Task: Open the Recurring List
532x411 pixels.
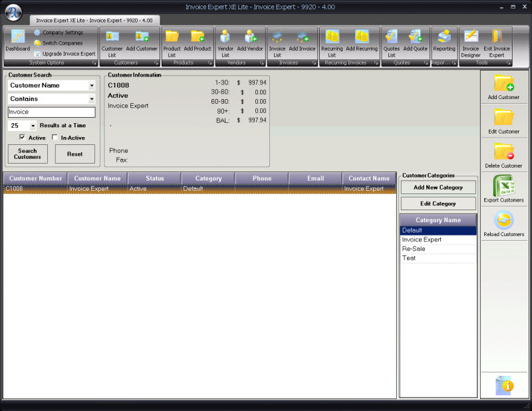Action: [332, 44]
